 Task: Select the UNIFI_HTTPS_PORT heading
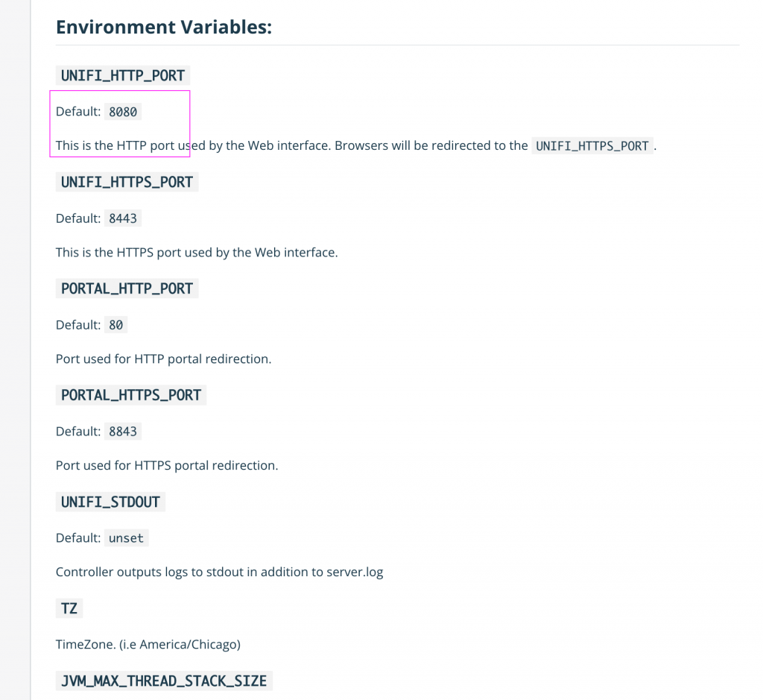coord(127,182)
